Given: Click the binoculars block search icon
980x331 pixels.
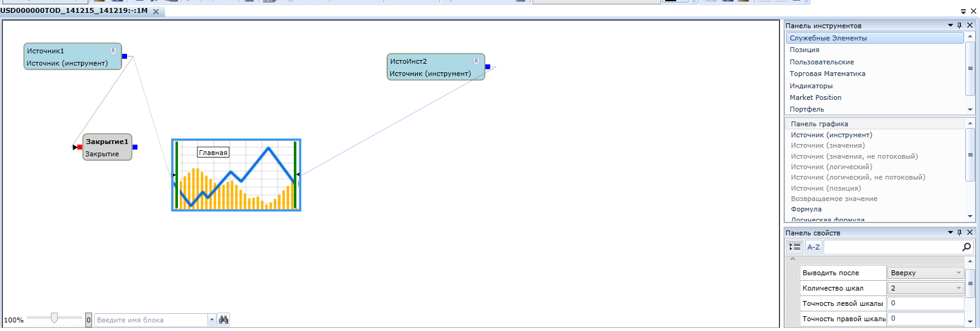Looking at the screenshot, I should (223, 320).
